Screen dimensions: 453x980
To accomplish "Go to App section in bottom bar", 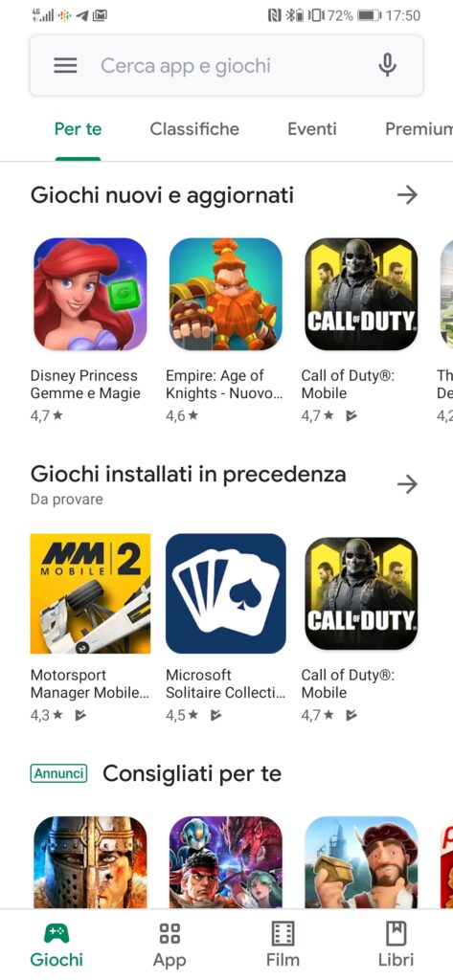I will tap(170, 945).
